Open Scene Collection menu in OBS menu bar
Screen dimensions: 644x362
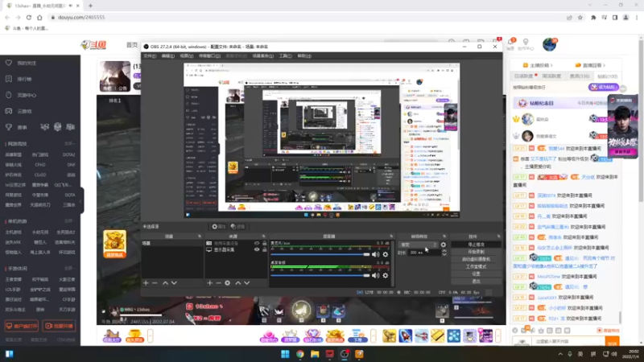pyautogui.click(x=263, y=56)
